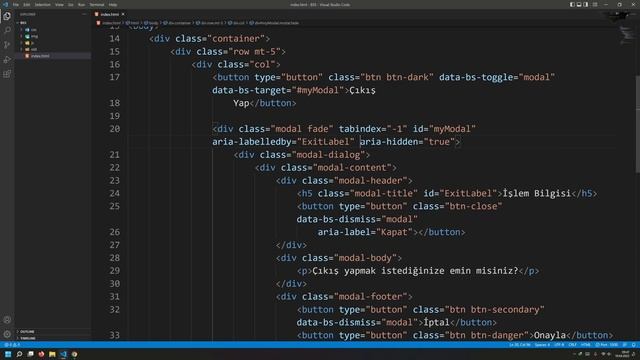The image size is (640, 360).
Task: Click CRLF line ending status entry
Action: [572, 345]
